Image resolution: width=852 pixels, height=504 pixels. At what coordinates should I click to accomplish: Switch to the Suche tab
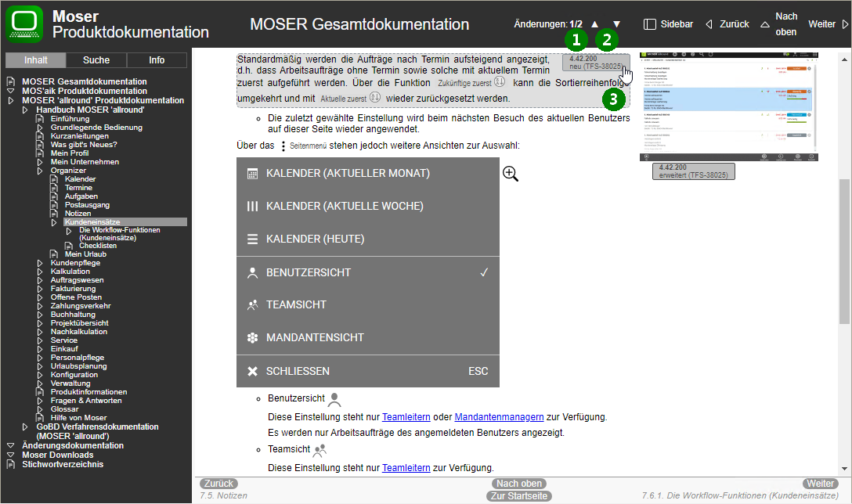coord(96,60)
